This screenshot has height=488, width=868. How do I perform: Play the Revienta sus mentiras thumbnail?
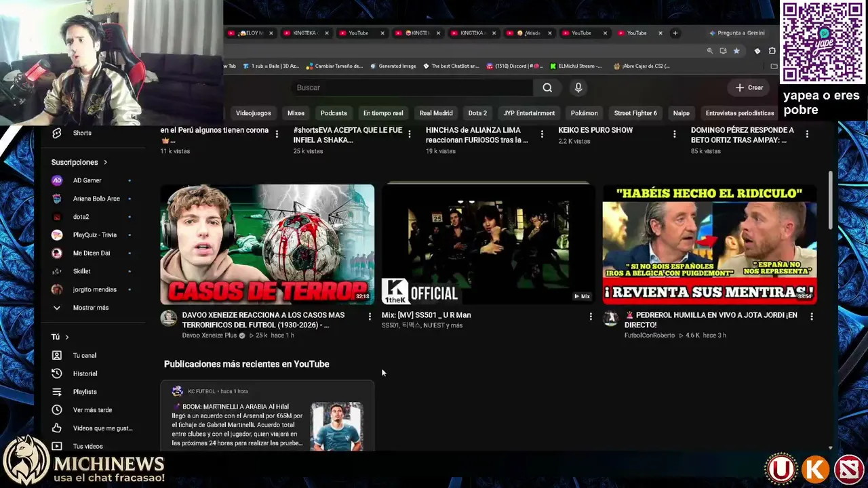pyautogui.click(x=709, y=244)
